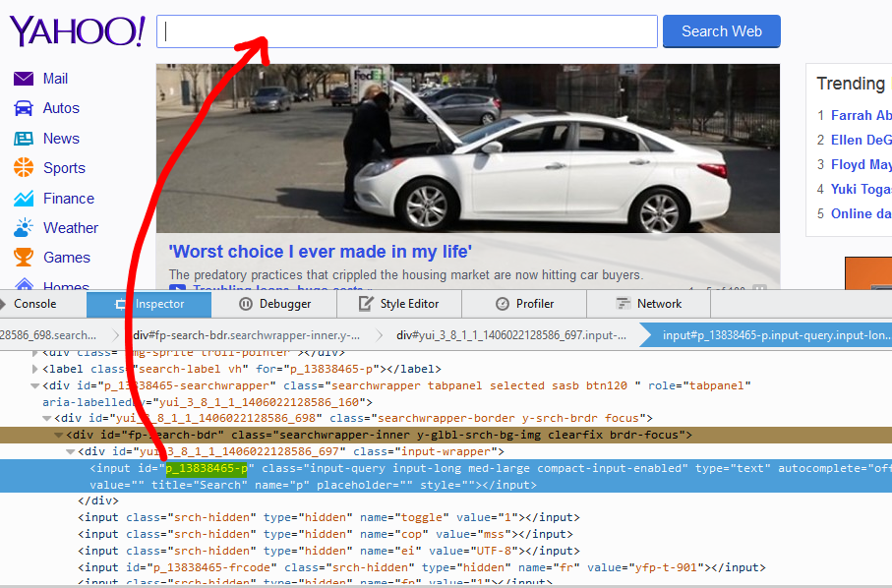Open the Mail link
This screenshot has height=588, width=892.
55,79
